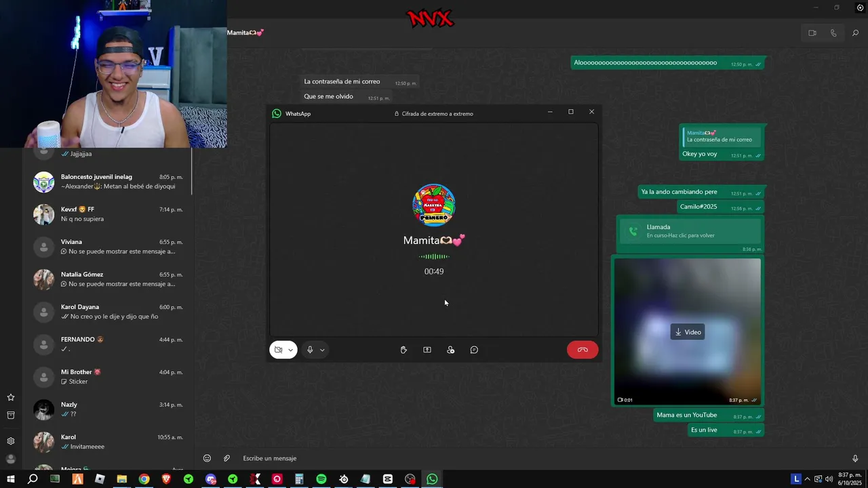Screen dimensions: 868x488
Task: Open SteelSeries app from taskbar
Action: (x=344, y=479)
